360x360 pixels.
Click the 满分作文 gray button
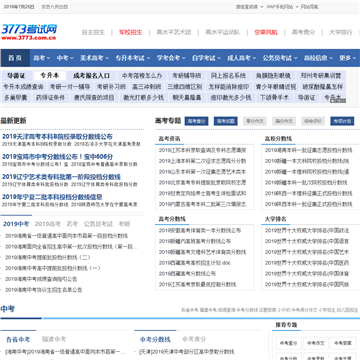click(x=284, y=121)
